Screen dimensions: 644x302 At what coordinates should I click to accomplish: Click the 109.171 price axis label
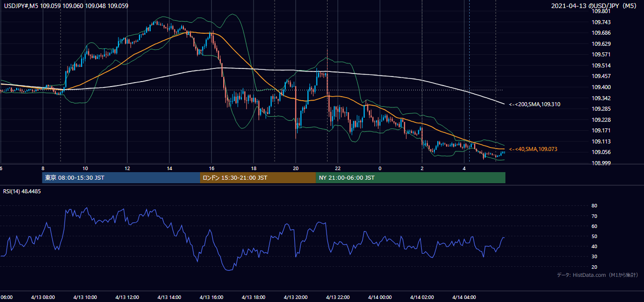pos(601,130)
